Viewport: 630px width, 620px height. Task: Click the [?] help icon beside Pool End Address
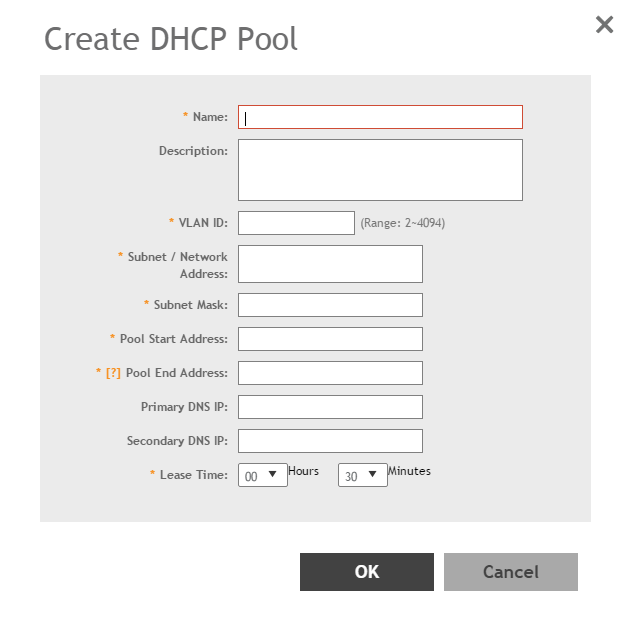tap(112, 373)
